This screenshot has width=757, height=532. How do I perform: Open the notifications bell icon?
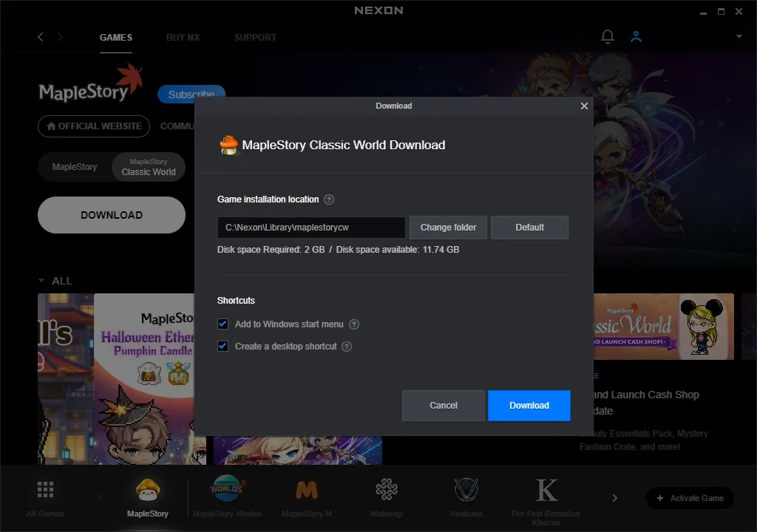(608, 37)
